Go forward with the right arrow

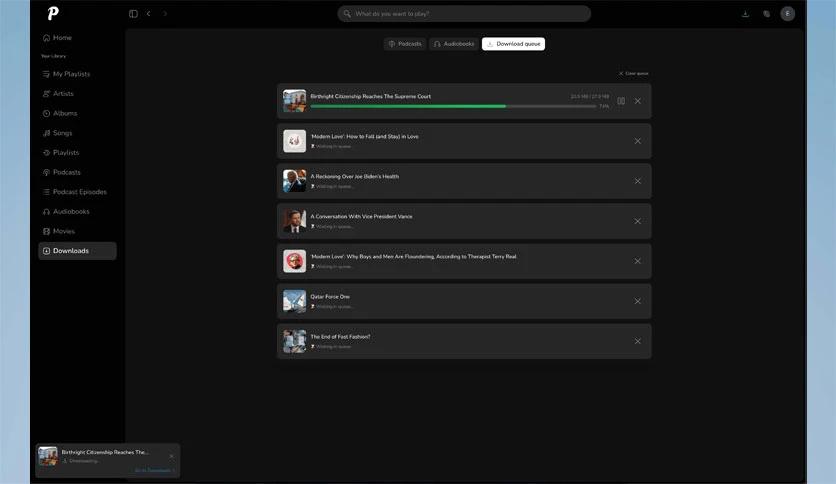(x=165, y=14)
